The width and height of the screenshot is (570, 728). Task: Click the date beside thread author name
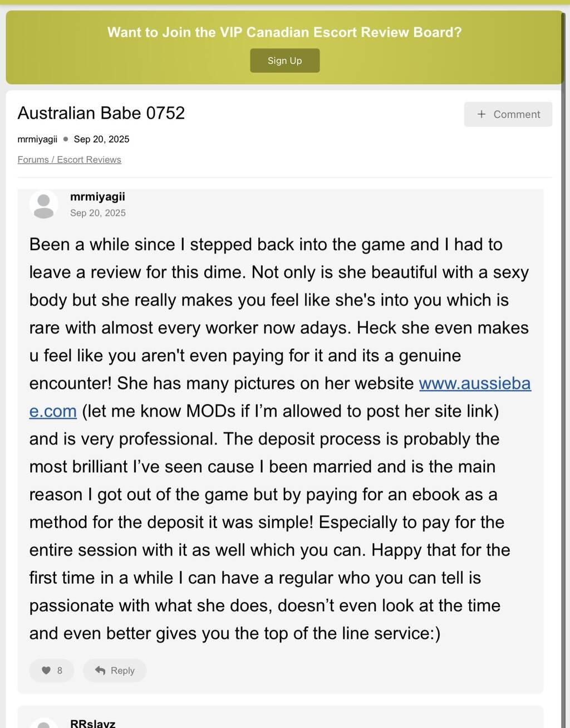pyautogui.click(x=101, y=139)
